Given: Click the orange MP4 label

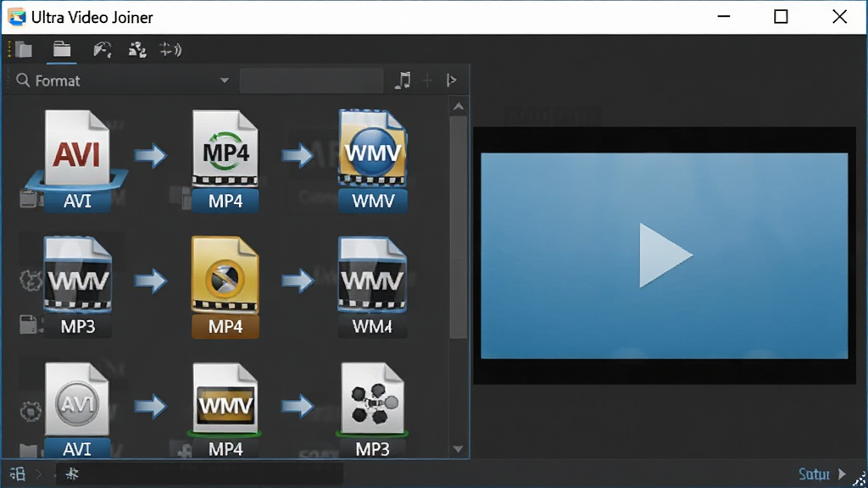Looking at the screenshot, I should [225, 326].
